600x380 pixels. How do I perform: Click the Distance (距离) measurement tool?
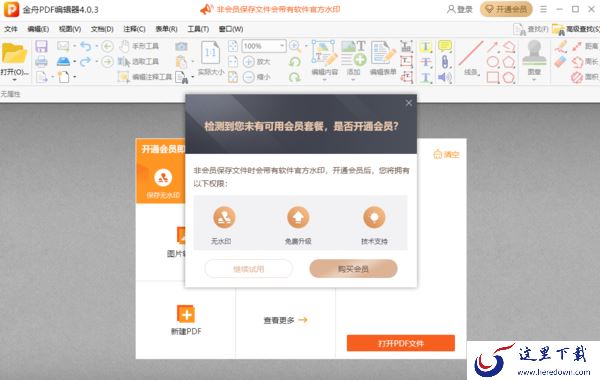(x=585, y=46)
